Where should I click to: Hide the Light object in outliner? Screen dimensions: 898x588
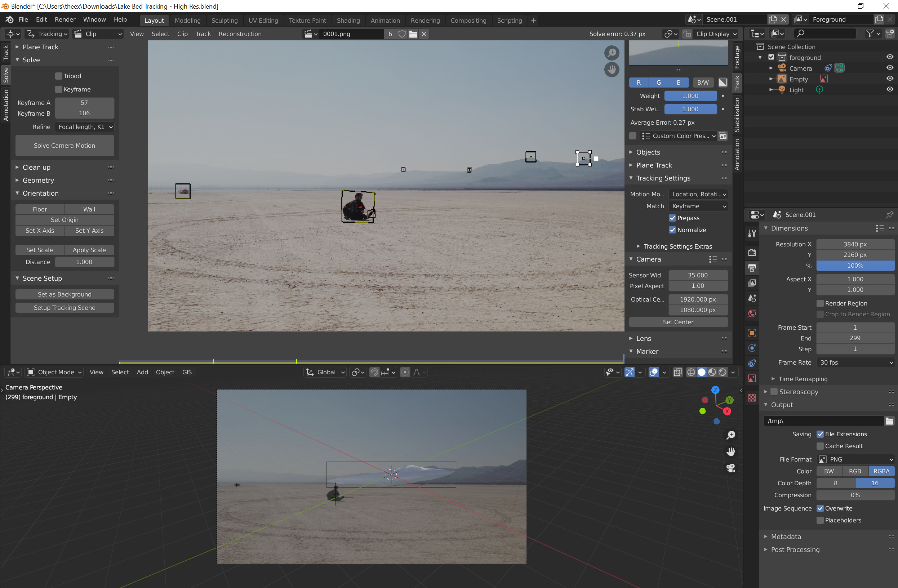click(889, 90)
